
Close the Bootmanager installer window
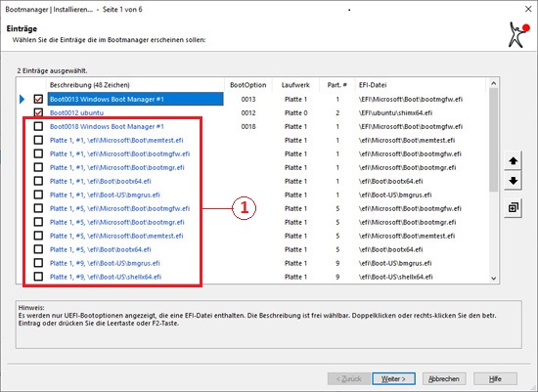pos(528,9)
